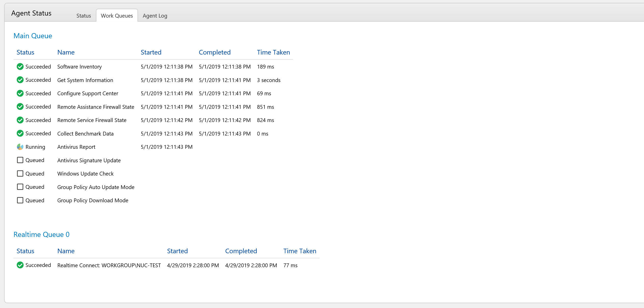Image resolution: width=644 pixels, height=308 pixels.
Task: Click the Collect Benchmark Data task name
Action: coord(85,134)
